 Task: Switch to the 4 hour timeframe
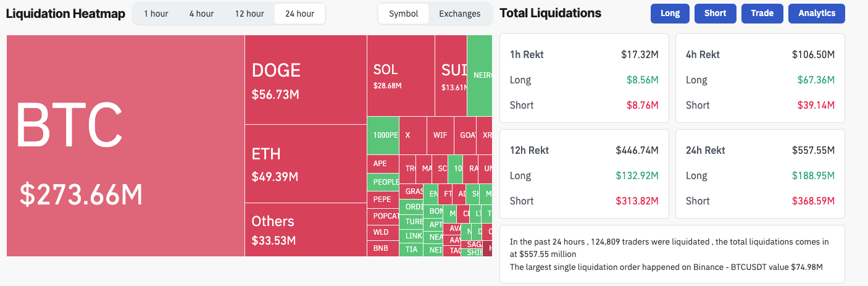(201, 14)
